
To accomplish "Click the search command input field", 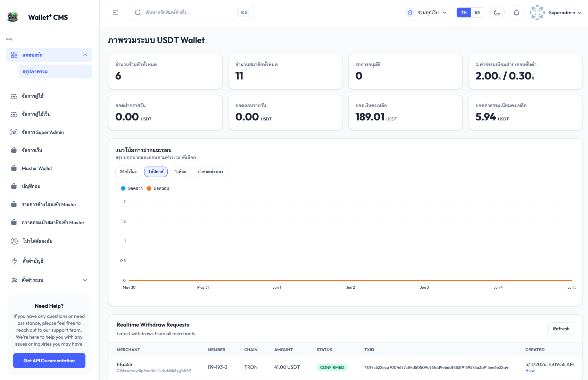I will point(191,12).
